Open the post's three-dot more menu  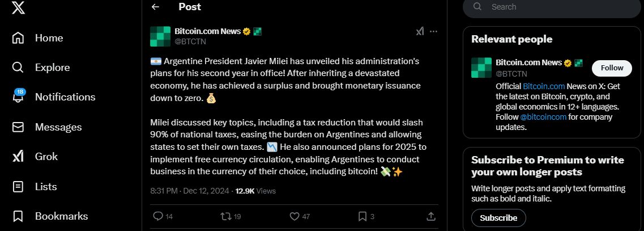[433, 31]
